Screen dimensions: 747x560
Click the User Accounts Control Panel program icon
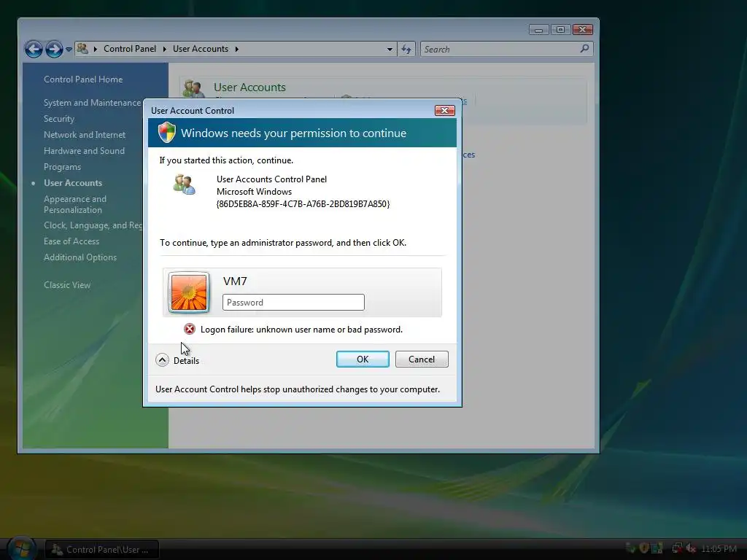(185, 184)
